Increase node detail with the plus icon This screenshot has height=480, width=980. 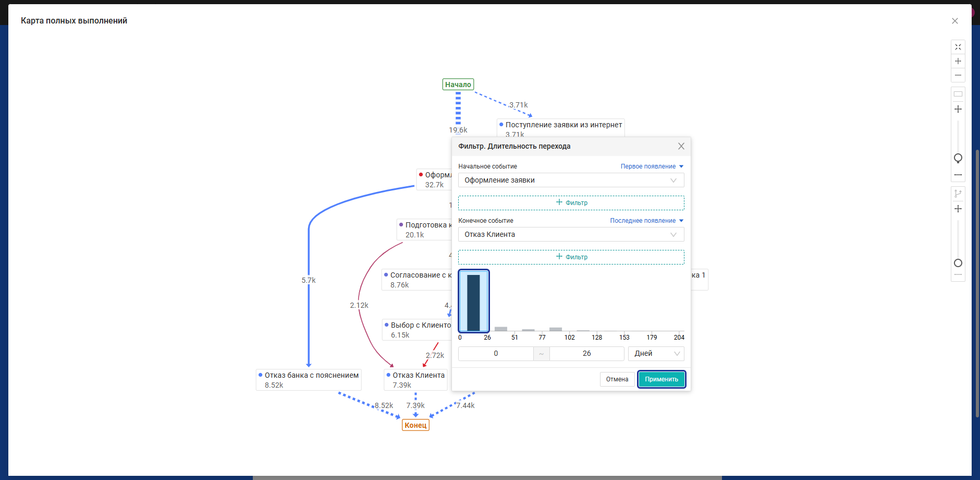coord(958,109)
